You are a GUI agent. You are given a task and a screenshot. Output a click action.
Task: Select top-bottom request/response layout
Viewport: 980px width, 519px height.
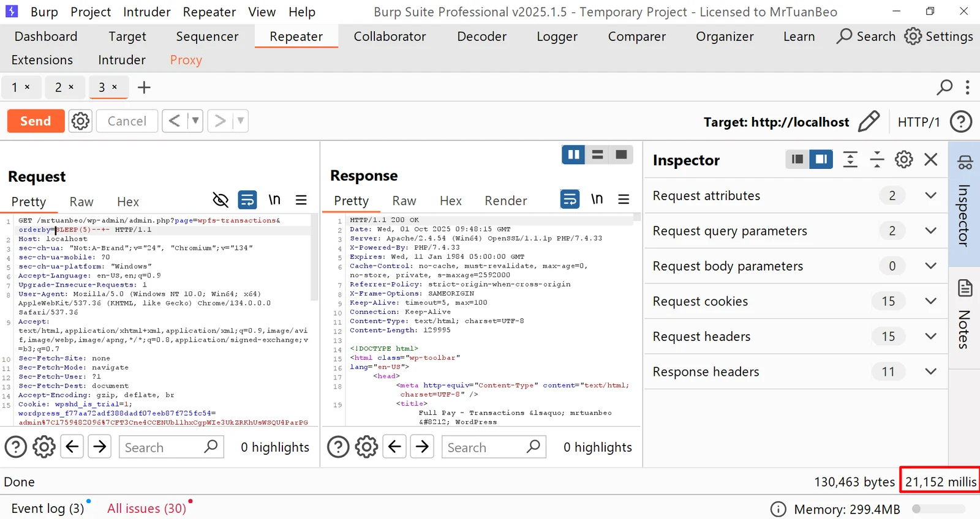(x=597, y=155)
